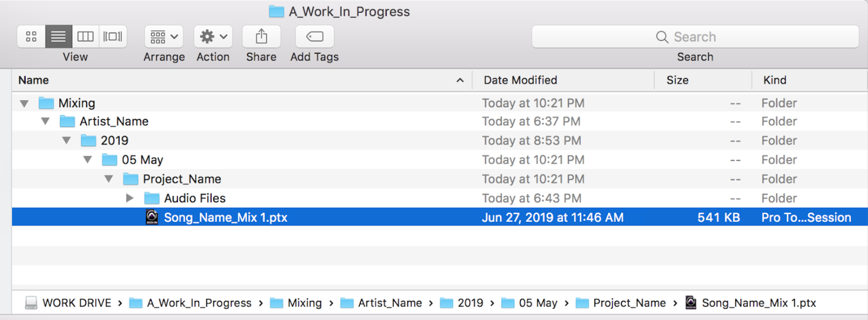868x320 pixels.
Task: Collapse the Artist_Name folder triangle
Action: pos(45,121)
